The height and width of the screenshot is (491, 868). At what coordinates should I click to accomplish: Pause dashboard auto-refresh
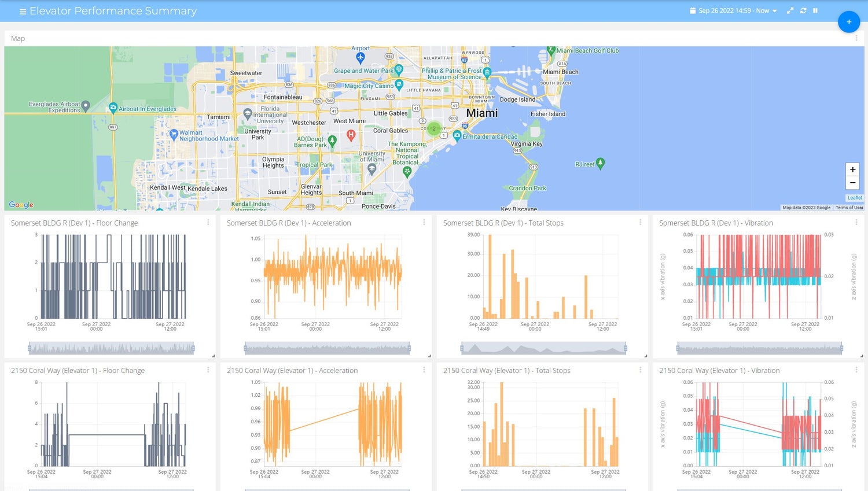[815, 11]
